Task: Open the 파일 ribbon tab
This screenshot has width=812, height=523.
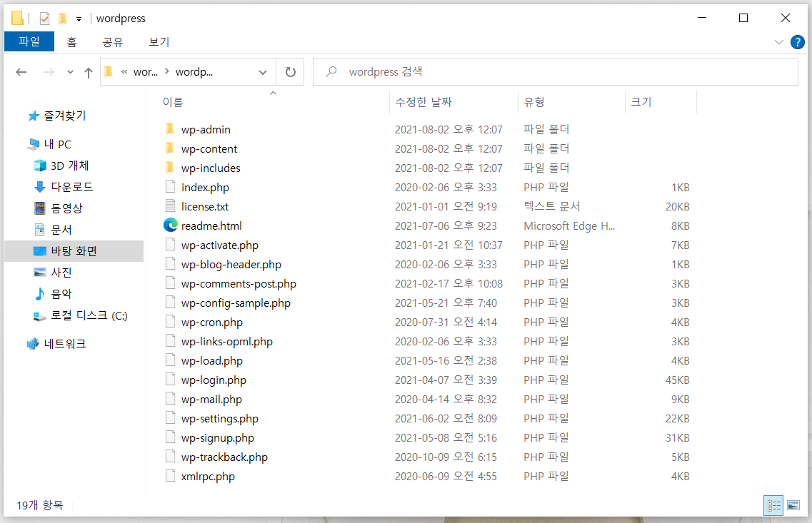Action: click(x=29, y=41)
